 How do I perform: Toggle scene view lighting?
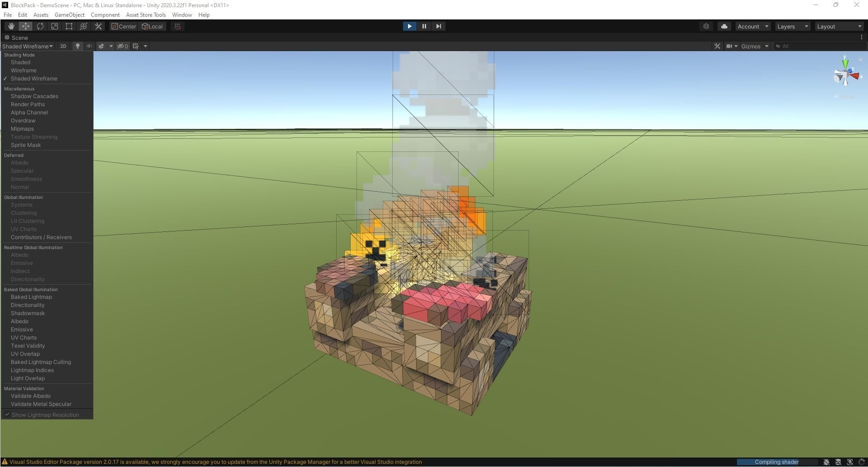[x=77, y=46]
